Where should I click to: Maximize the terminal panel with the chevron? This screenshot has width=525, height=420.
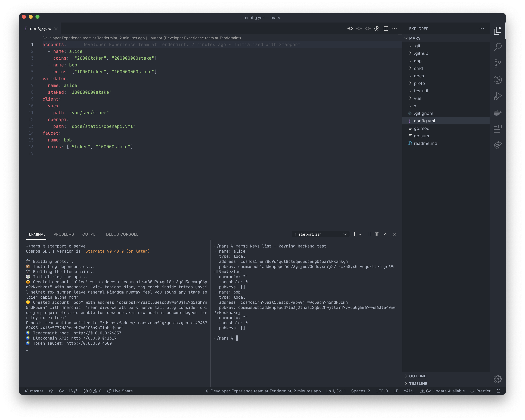pos(385,234)
